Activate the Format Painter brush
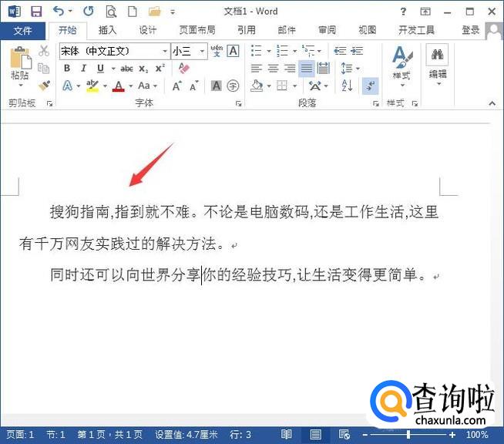The height and width of the screenshot is (444, 504). (x=44, y=86)
